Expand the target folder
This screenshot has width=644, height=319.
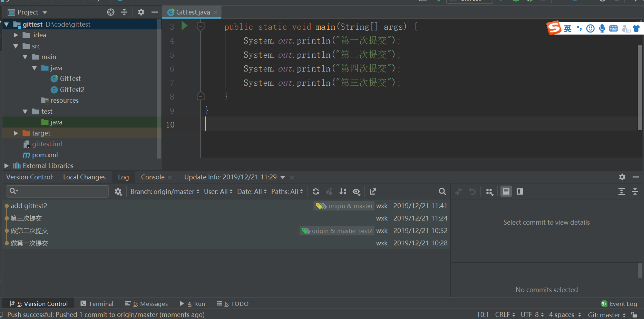click(16, 133)
